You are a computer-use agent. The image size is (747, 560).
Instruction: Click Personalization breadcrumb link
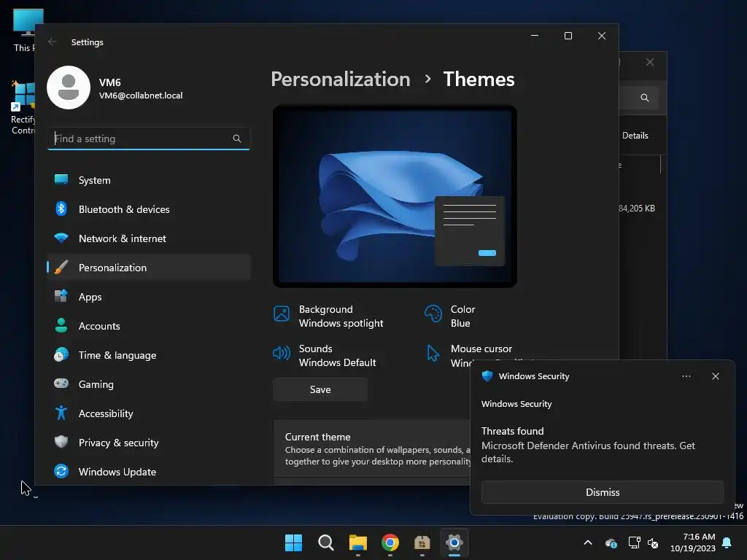pos(341,79)
